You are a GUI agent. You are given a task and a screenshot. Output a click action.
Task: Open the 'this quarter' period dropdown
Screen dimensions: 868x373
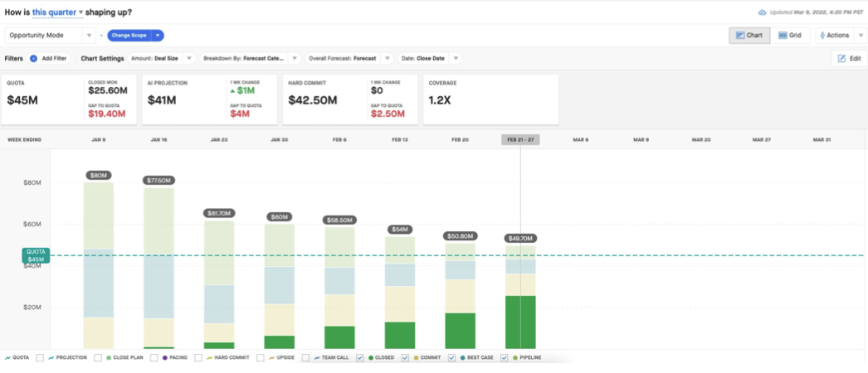(57, 12)
